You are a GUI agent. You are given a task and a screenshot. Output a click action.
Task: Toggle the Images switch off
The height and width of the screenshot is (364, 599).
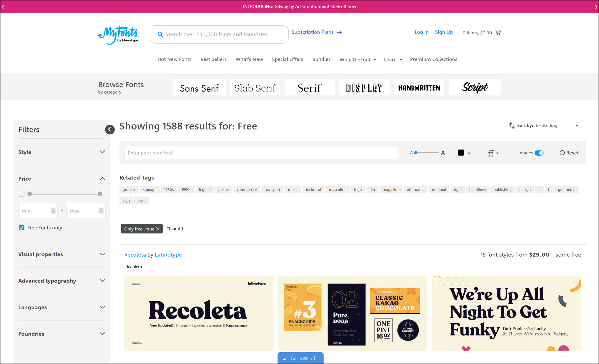click(x=539, y=153)
